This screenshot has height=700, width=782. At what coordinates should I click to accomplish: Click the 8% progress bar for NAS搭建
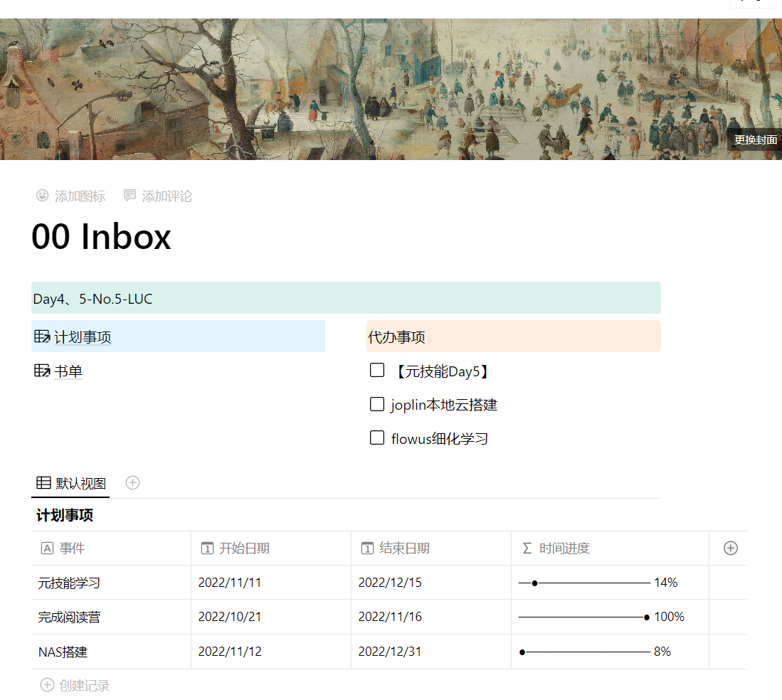pyautogui.click(x=584, y=652)
